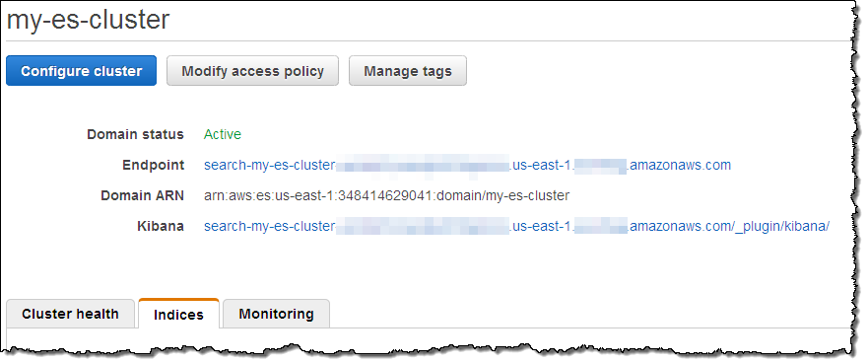Switch to the Cluster health tab
This screenshot has height=364, width=868.
click(x=70, y=314)
